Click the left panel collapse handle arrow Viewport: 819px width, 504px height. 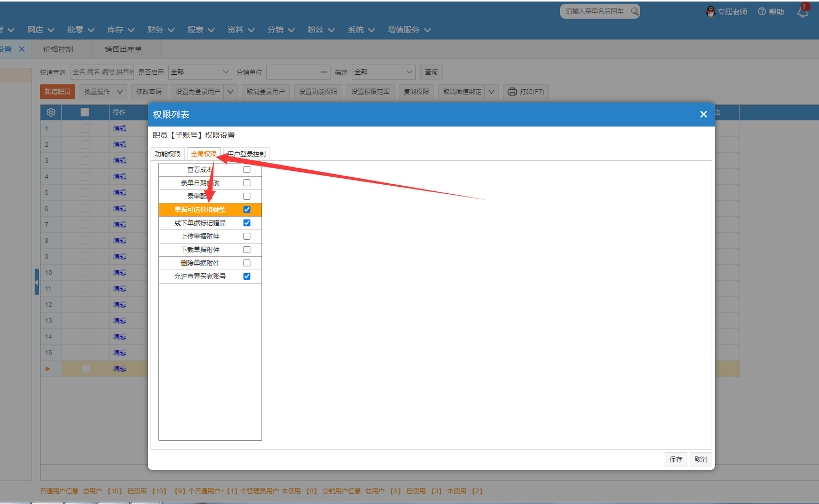tap(37, 282)
